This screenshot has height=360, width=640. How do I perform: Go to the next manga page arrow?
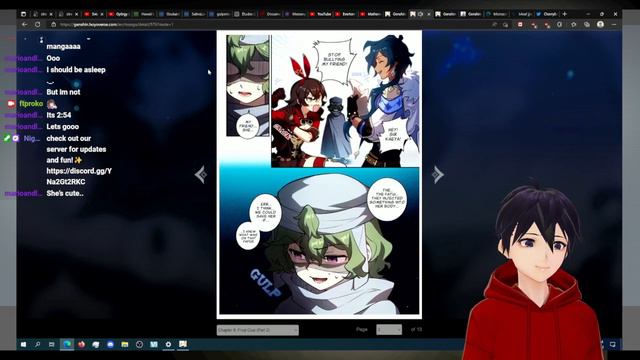tap(438, 175)
